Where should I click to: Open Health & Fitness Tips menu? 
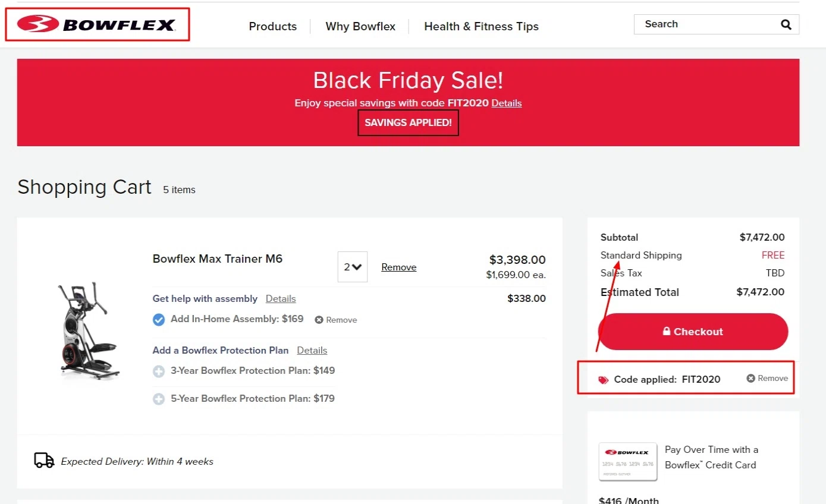tap(481, 27)
